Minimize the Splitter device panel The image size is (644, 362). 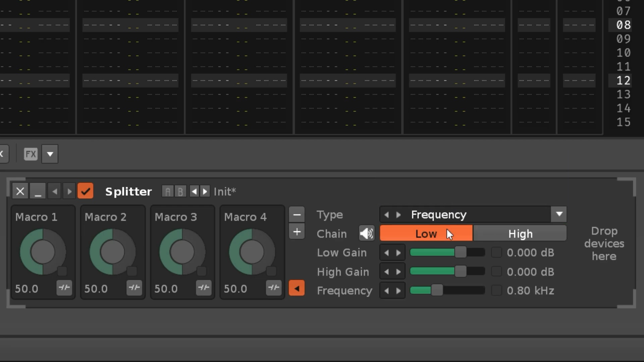tap(38, 191)
